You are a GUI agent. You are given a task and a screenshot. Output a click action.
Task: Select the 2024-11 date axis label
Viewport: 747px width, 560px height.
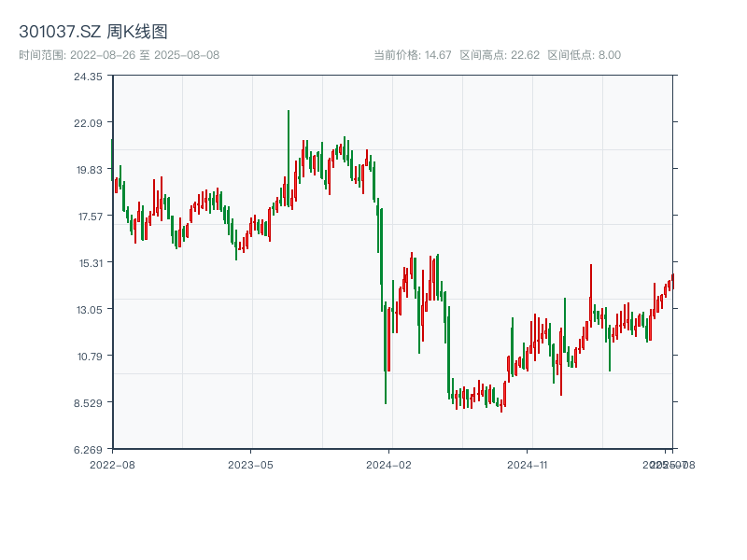527,464
